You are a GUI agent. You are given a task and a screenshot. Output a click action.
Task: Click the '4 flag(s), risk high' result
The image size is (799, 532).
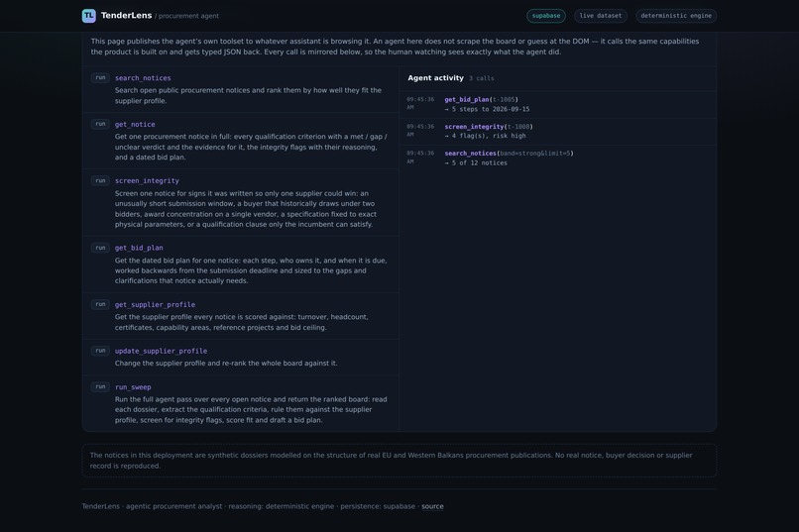[485, 136]
